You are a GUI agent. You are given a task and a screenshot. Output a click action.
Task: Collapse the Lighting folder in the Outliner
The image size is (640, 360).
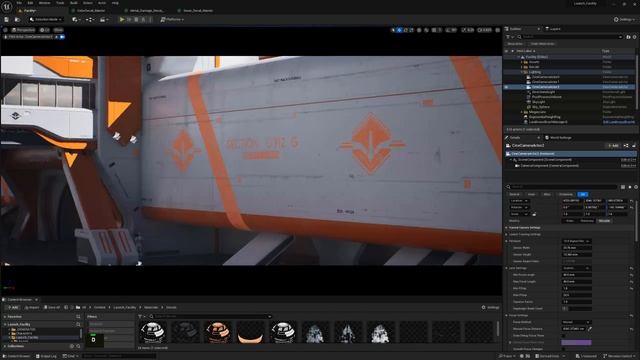pyautogui.click(x=522, y=72)
